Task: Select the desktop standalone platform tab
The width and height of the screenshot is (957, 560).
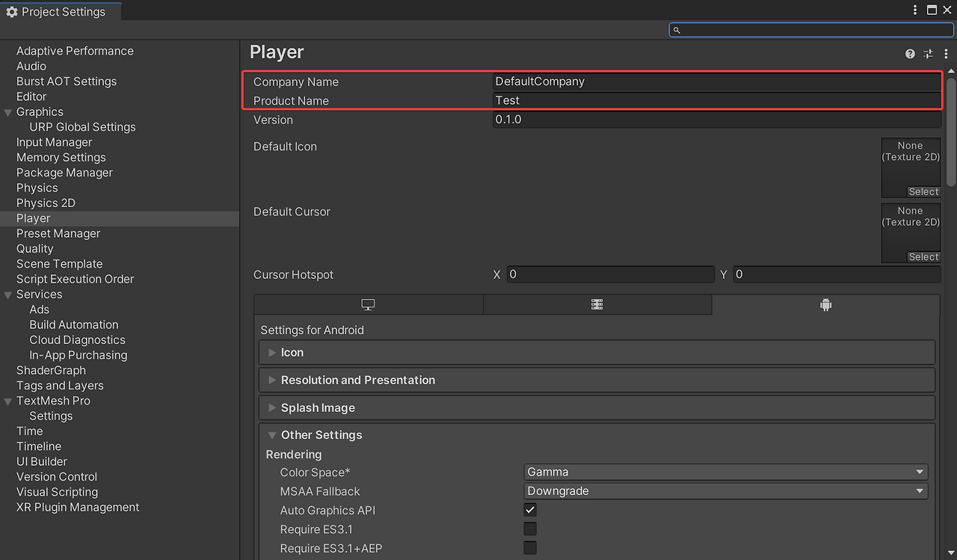Action: pos(368,305)
